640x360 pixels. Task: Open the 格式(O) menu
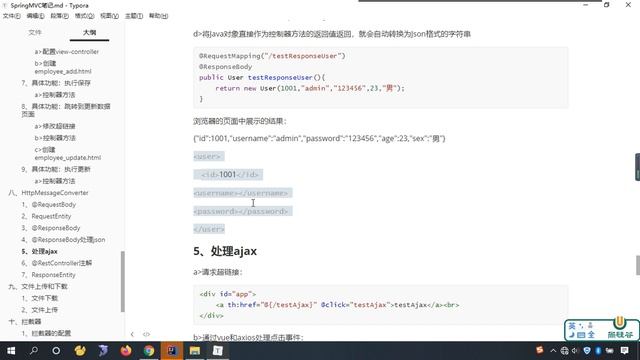tap(84, 16)
